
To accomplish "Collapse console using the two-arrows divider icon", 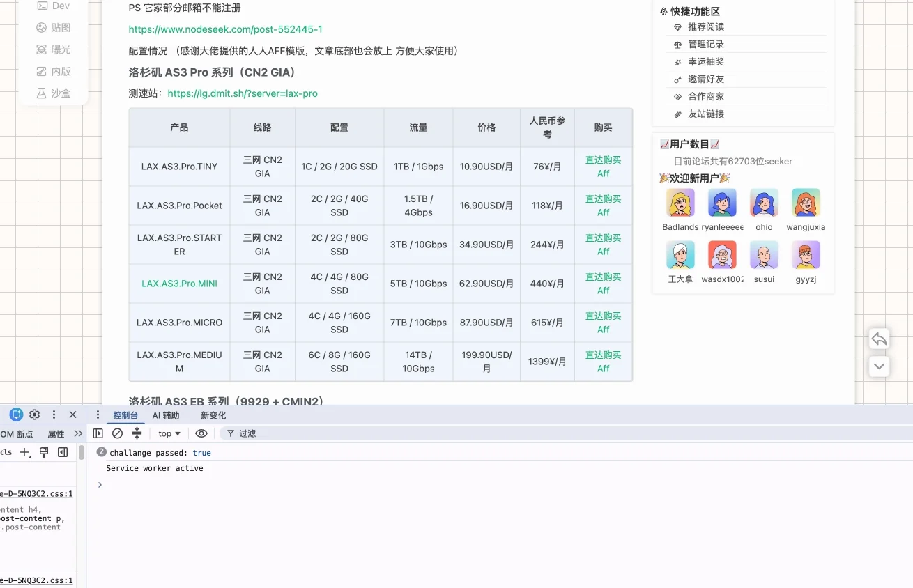I will (137, 433).
